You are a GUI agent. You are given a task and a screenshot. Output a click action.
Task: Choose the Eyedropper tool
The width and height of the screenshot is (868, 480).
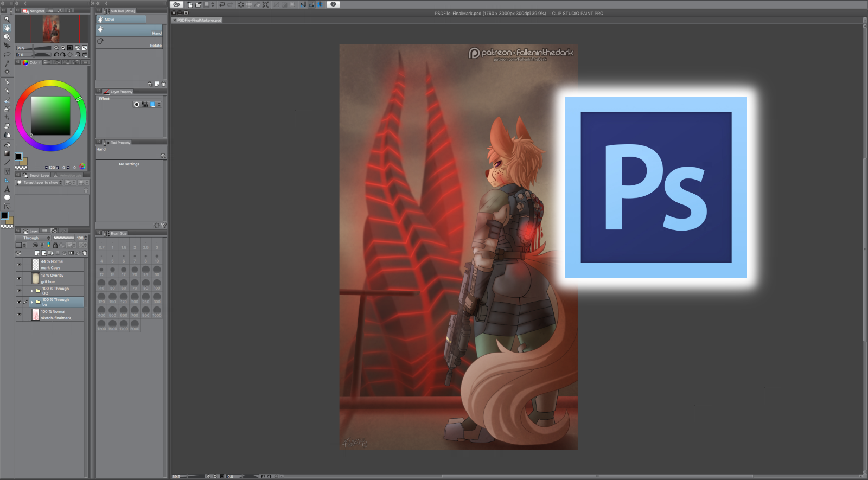(7, 63)
